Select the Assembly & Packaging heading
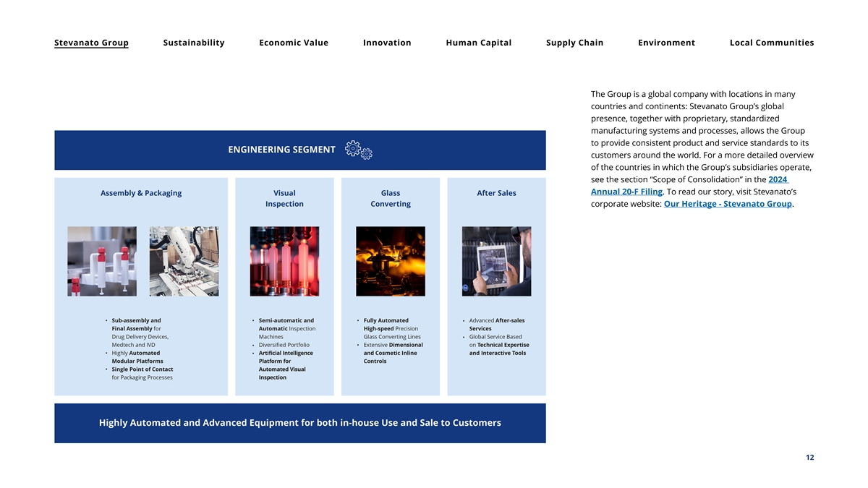The width and height of the screenshot is (868, 488). click(141, 193)
